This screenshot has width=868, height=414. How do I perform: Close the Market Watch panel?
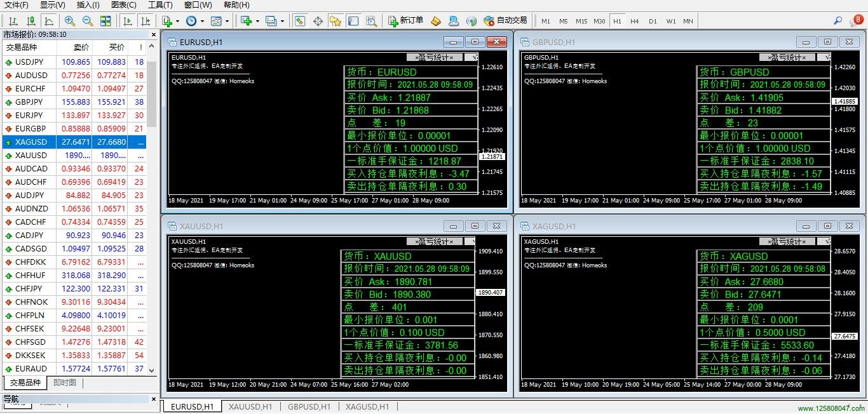click(x=153, y=34)
